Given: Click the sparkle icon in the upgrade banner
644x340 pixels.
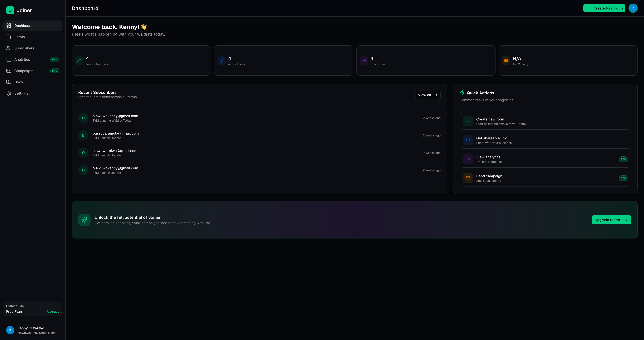Looking at the screenshot, I should point(84,220).
